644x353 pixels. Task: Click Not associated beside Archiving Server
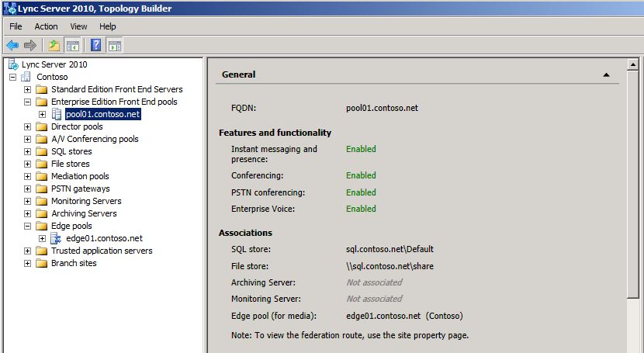pos(374,282)
